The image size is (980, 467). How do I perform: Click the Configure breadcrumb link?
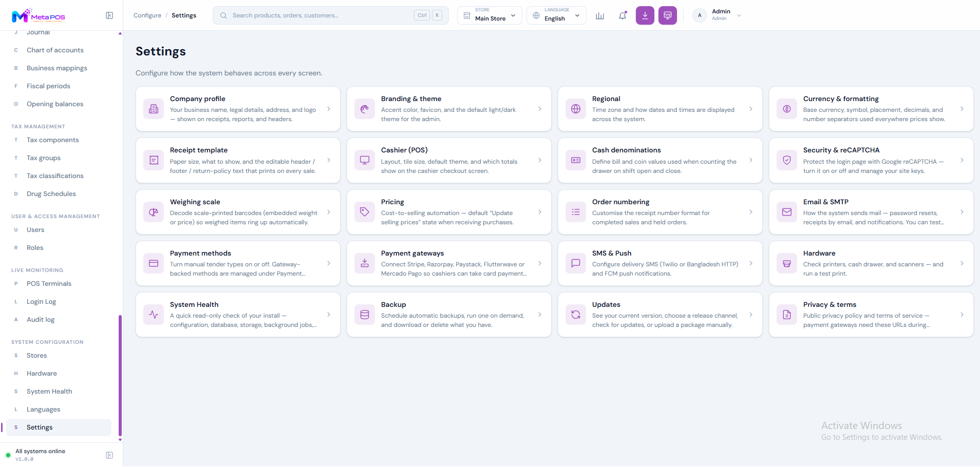[147, 15]
